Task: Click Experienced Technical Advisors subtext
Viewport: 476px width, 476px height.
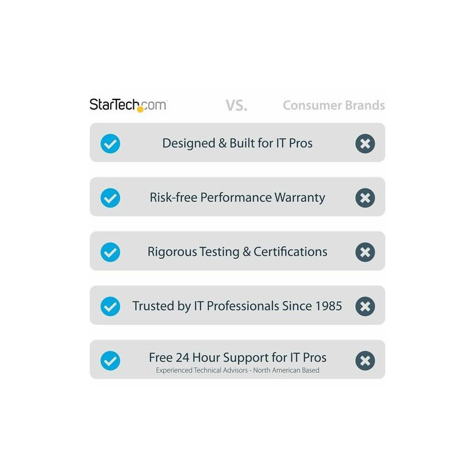Action: (237, 370)
